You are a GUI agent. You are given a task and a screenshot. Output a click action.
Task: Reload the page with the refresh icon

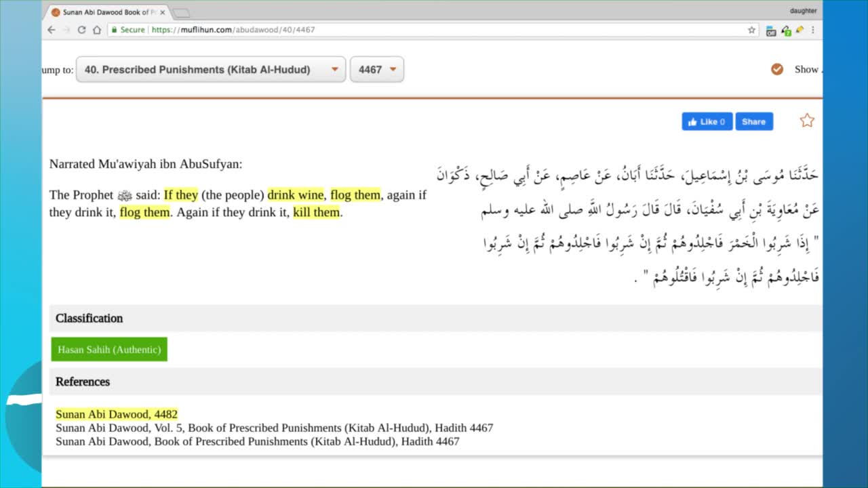[x=81, y=30]
